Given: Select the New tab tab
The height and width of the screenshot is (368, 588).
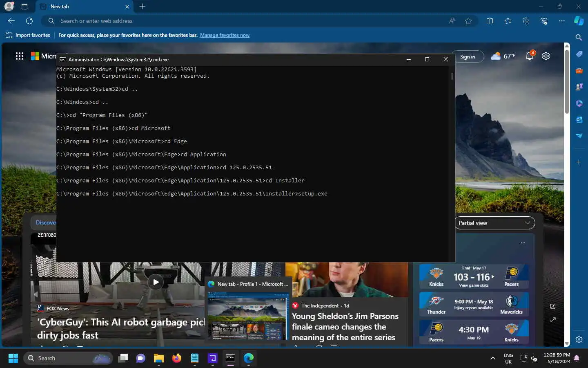Looking at the screenshot, I should click(85, 7).
